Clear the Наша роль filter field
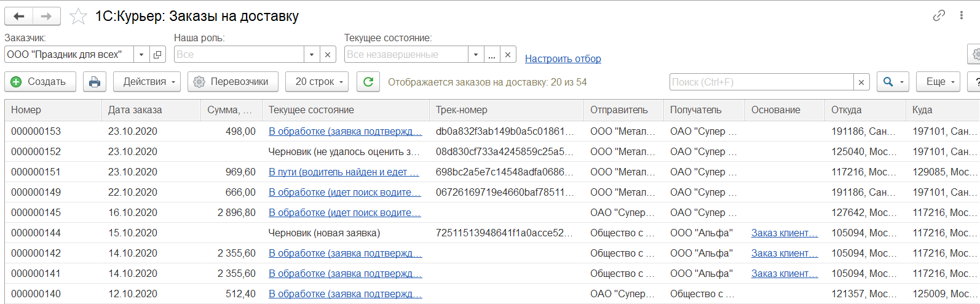The width and height of the screenshot is (980, 304). 328,55
